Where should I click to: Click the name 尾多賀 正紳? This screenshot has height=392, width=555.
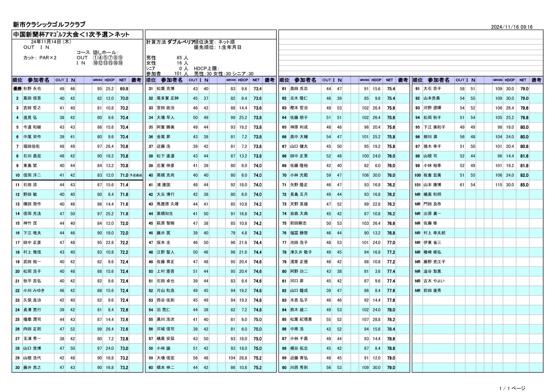coord(168,98)
